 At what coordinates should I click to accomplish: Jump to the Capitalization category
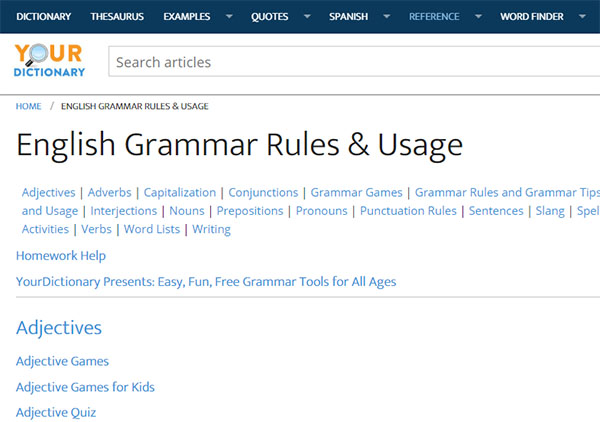click(179, 192)
